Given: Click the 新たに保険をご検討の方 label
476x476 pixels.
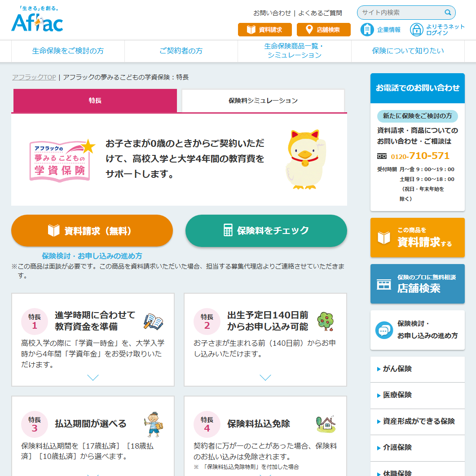Looking at the screenshot, I should pyautogui.click(x=418, y=116).
